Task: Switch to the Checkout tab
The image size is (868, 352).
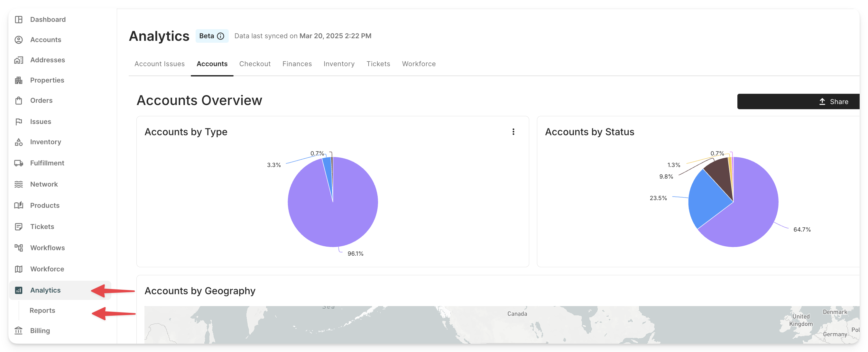Action: (x=255, y=64)
